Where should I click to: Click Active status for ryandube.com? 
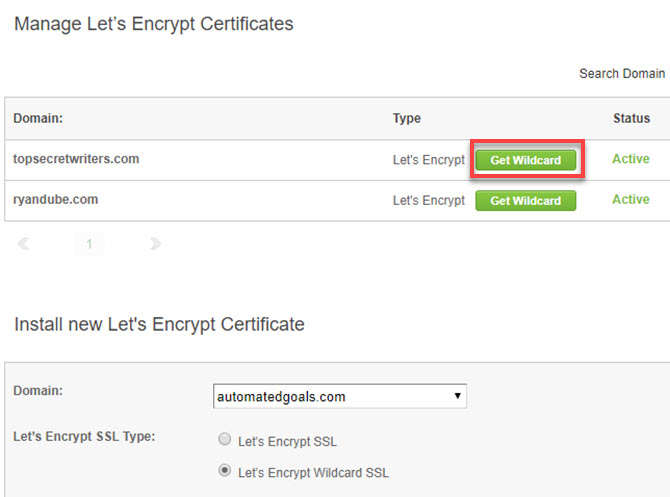coord(631,199)
